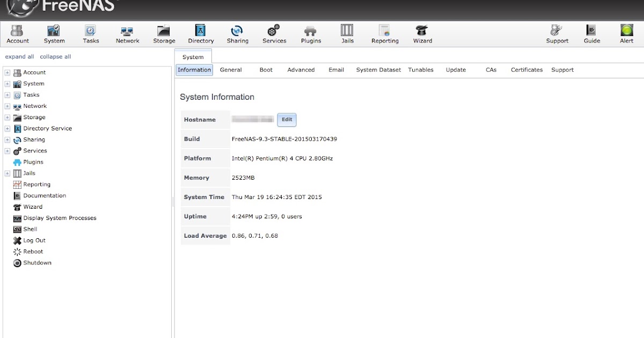Click the build FreeNAS-9.3-STABLE-201503170439 text
644x338 pixels.
pos(284,139)
